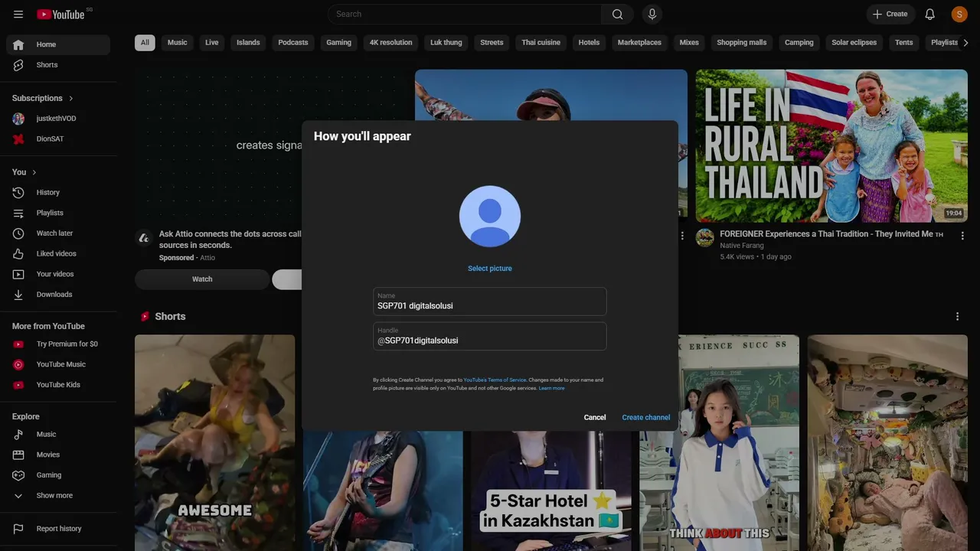Explore Gaming in the sidebar
The width and height of the screenshot is (980, 551).
pyautogui.click(x=58, y=475)
